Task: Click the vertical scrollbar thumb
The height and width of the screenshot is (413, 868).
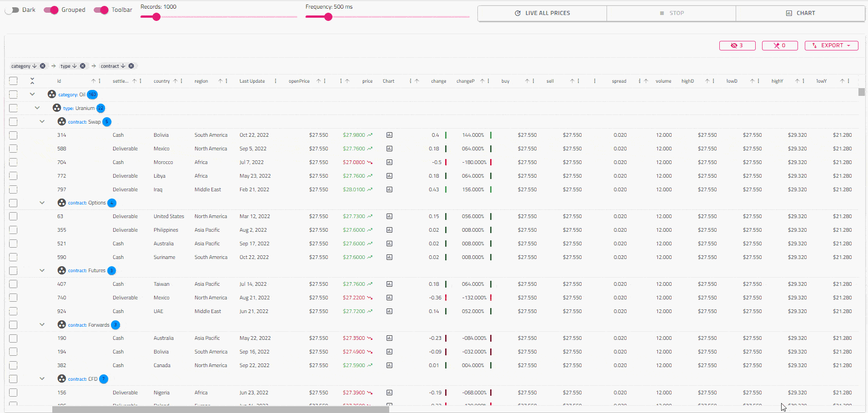Action: [x=862, y=92]
